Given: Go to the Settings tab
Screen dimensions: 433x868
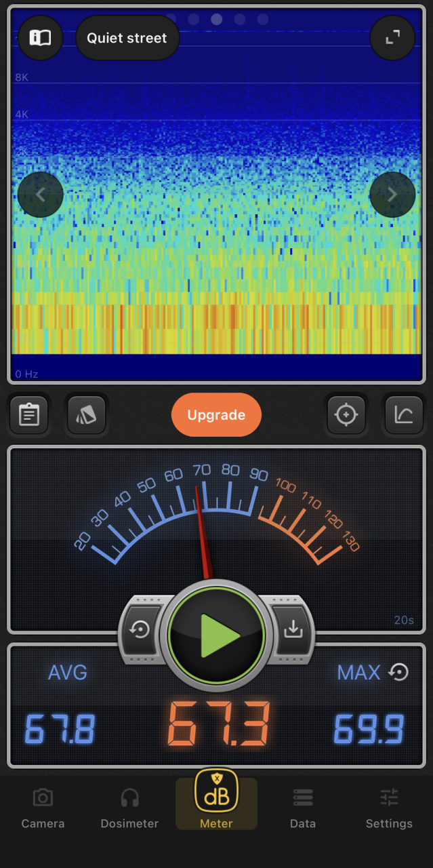Looking at the screenshot, I should (389, 808).
